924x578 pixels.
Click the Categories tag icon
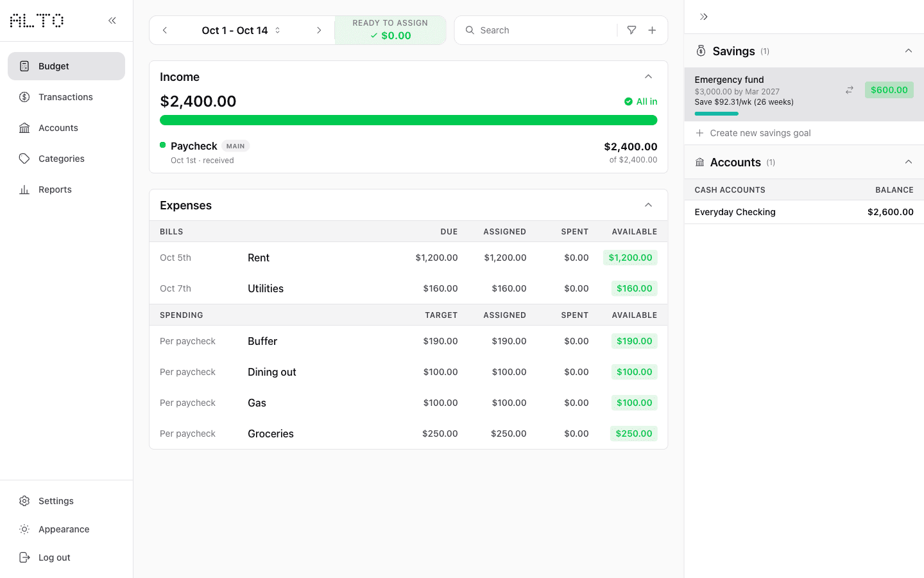tap(24, 159)
